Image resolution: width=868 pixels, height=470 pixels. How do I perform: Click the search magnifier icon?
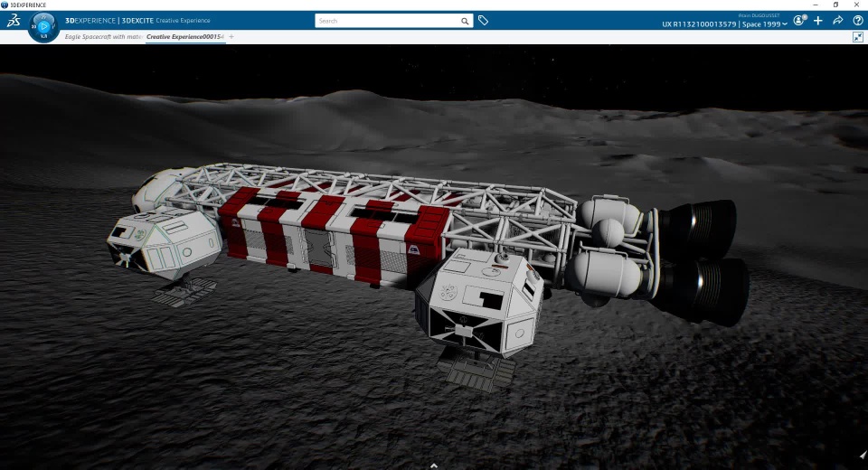coord(465,21)
